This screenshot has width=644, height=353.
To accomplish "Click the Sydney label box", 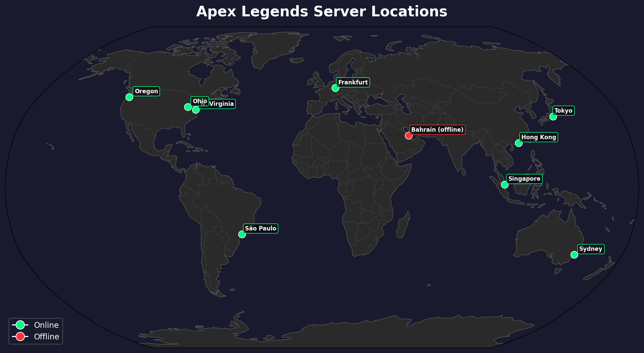I will (x=591, y=249).
